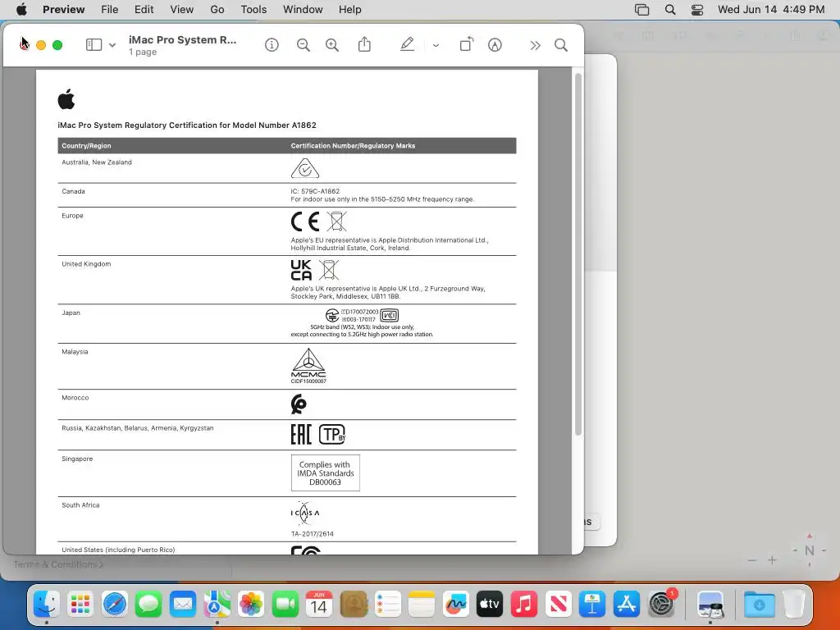Screen dimensions: 840x630
Task: Click map zoom out minus button
Action: (752, 560)
